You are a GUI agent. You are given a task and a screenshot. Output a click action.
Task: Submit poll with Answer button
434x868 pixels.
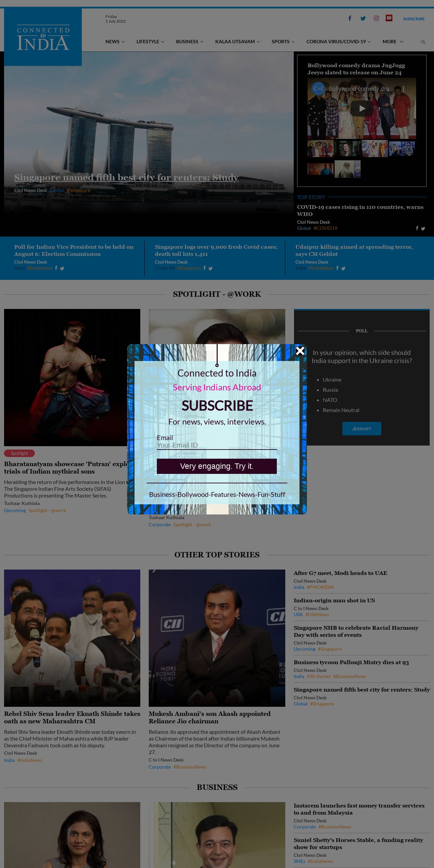[x=362, y=429]
